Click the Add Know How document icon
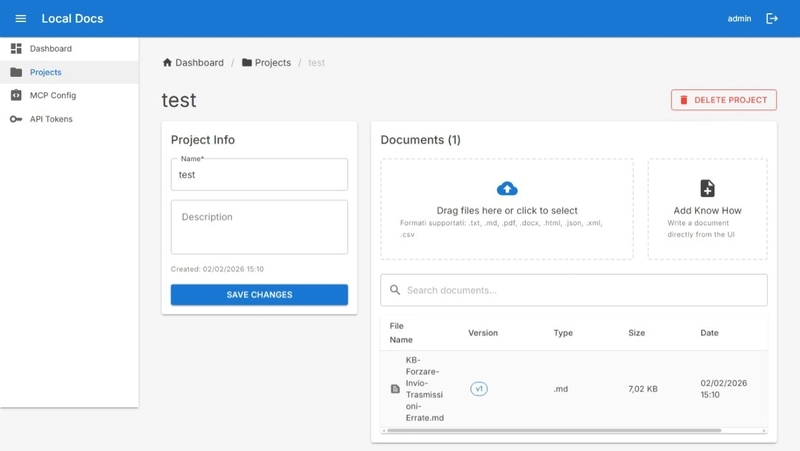The image size is (800, 451). [707, 189]
